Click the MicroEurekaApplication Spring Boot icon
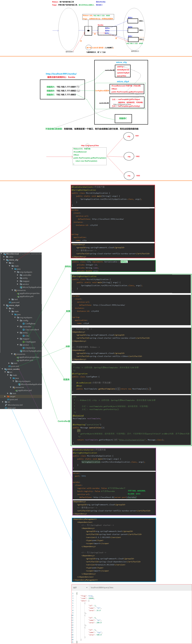The image size is (192, 644). pyautogui.click(x=19, y=384)
